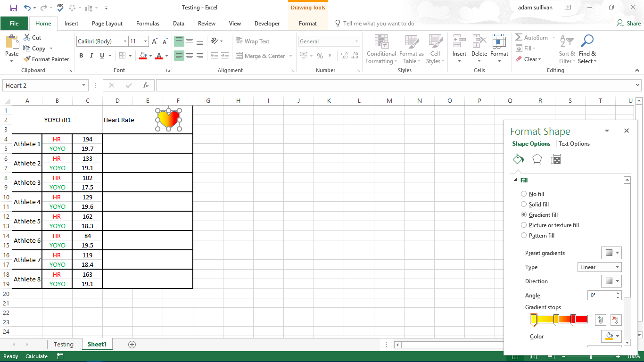The height and width of the screenshot is (362, 644).
Task: Click the Insert Function fx icon
Action: (x=146, y=85)
